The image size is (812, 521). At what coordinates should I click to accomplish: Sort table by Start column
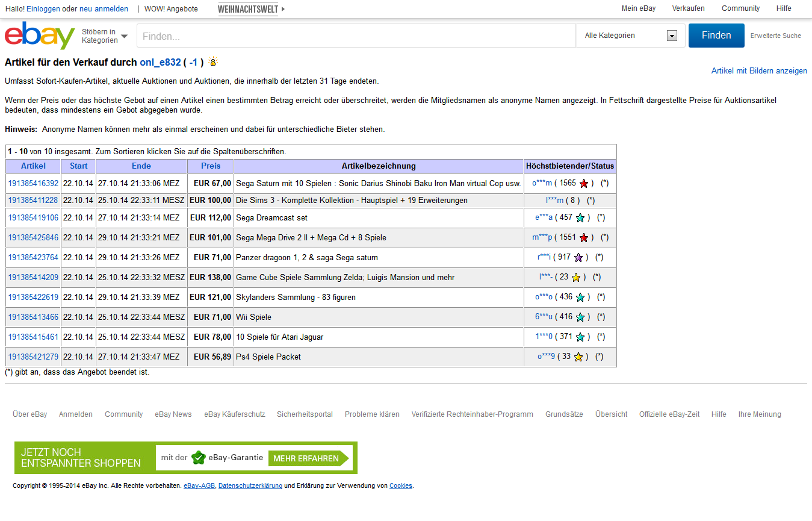[x=79, y=166]
